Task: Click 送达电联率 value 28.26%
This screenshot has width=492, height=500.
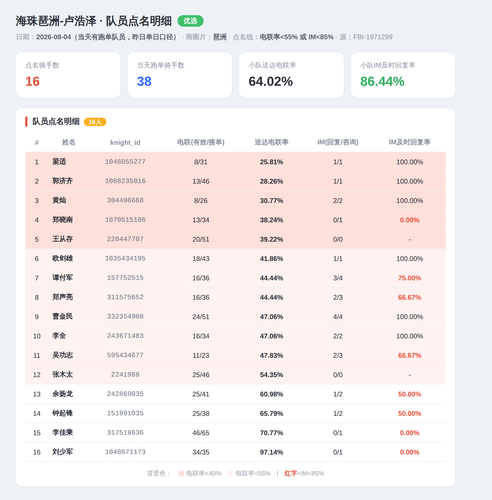Action: tap(271, 181)
